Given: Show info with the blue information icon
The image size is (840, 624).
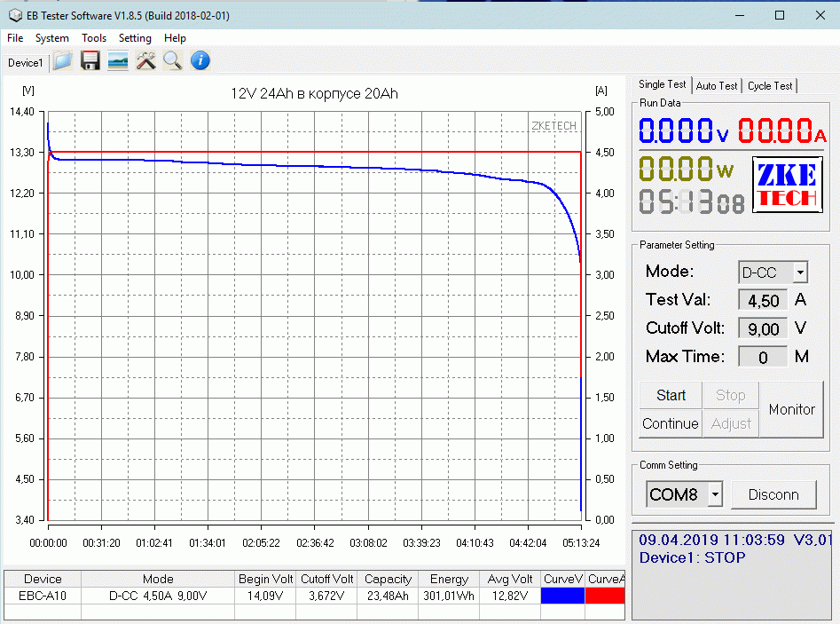Looking at the screenshot, I should (x=200, y=61).
